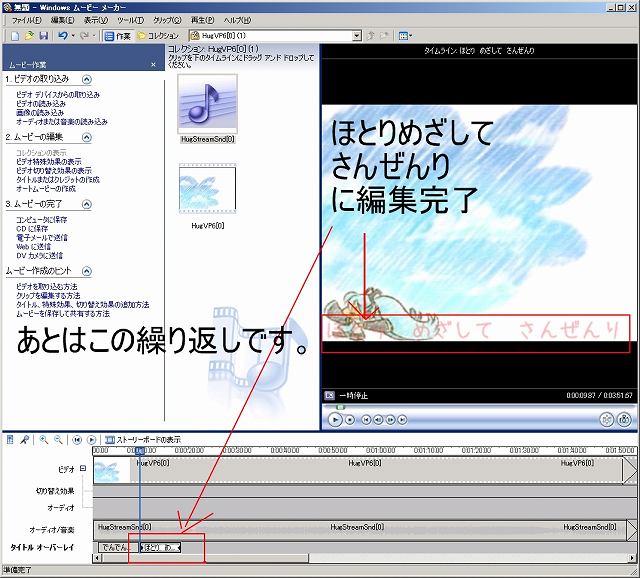The width and height of the screenshot is (640, 578).
Task: Click the greyed-out redo arrow
Action: coord(84,36)
